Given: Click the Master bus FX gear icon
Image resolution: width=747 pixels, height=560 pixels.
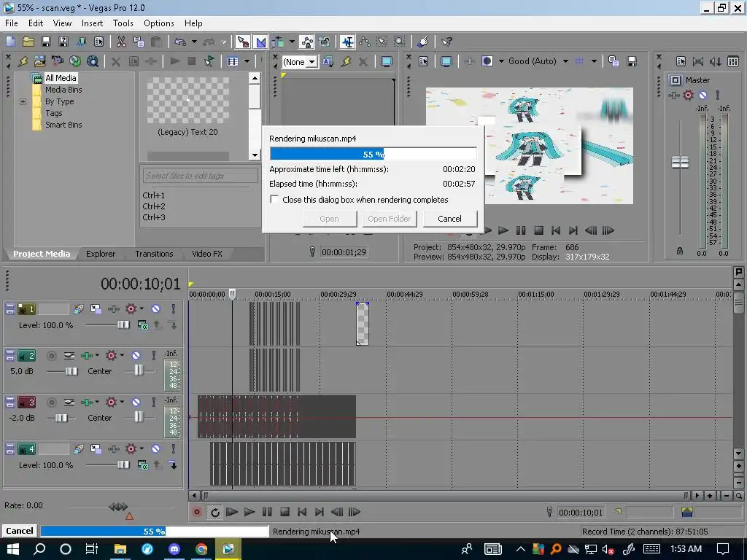Looking at the screenshot, I should [688, 96].
